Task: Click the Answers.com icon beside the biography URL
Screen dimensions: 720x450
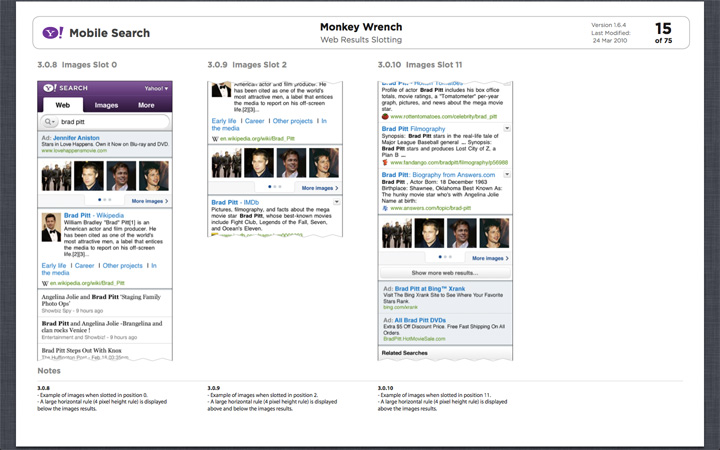Action: point(385,207)
